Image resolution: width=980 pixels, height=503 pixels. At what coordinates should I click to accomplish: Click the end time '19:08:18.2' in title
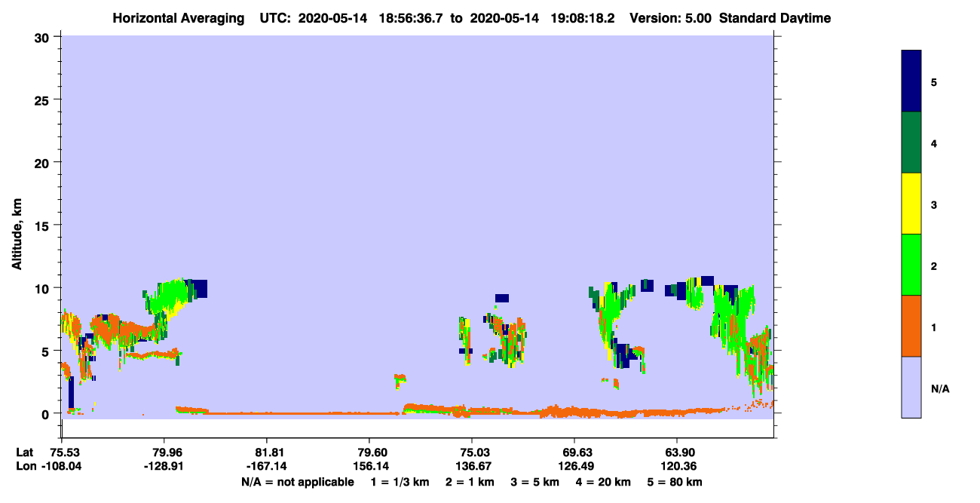[581, 17]
